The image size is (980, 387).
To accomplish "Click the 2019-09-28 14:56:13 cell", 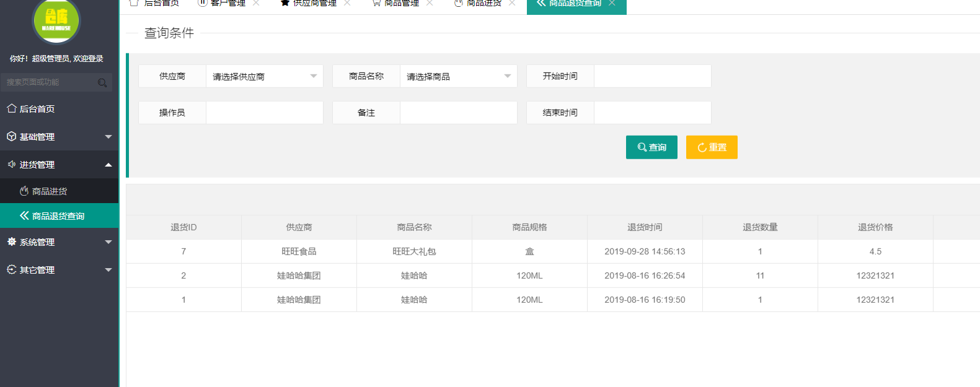I will (645, 251).
